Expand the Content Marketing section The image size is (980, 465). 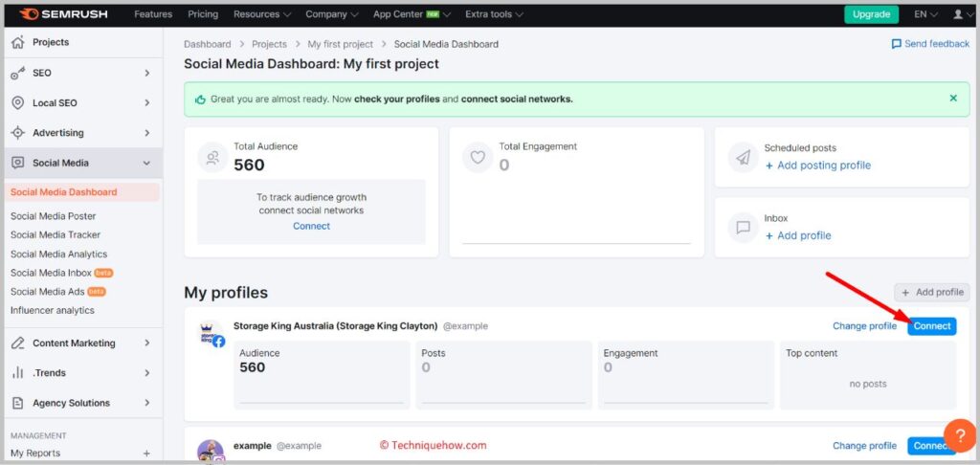click(x=147, y=343)
